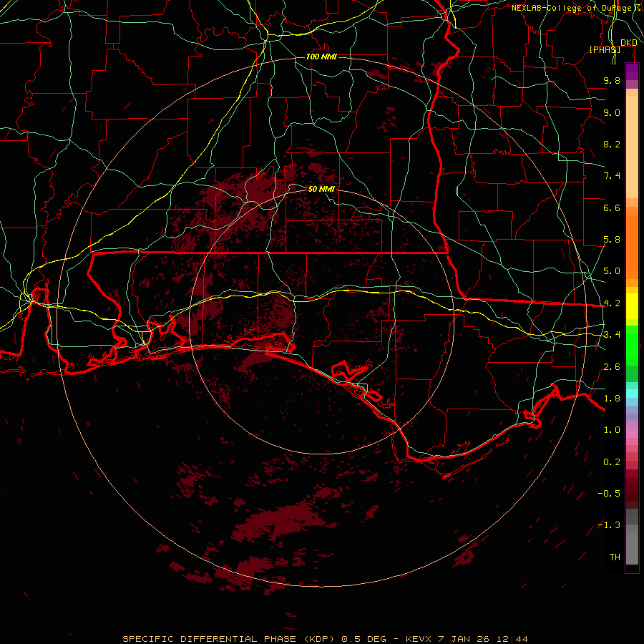Pick the purple segment atop color scale
The image size is (644, 644).
(x=632, y=72)
